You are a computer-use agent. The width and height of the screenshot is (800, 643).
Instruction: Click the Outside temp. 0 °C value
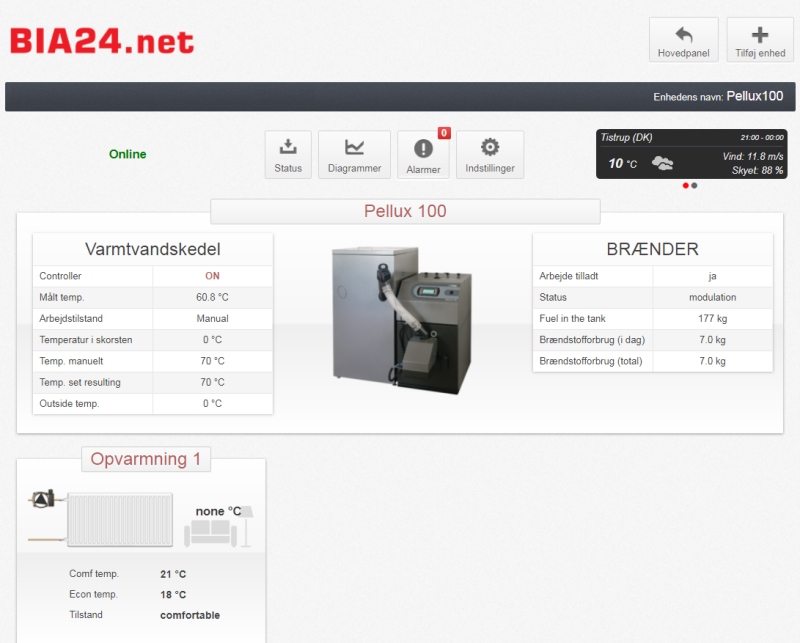[212, 404]
